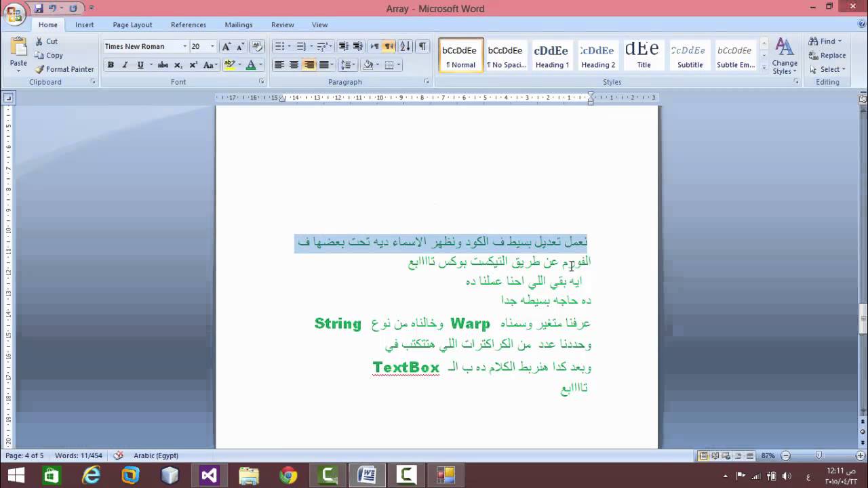Align text to the left
The height and width of the screenshot is (488, 868).
pos(279,65)
